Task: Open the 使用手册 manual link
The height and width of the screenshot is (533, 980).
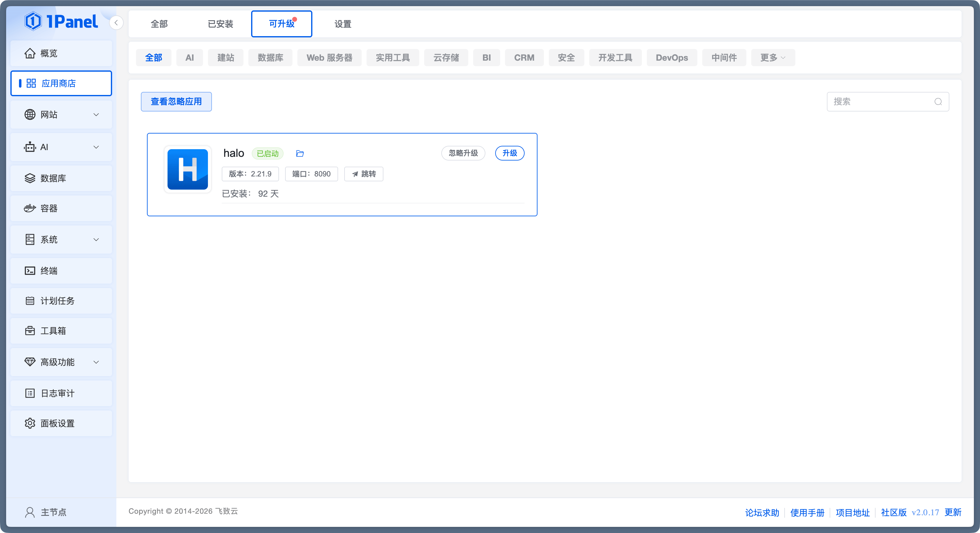Action: [807, 512]
